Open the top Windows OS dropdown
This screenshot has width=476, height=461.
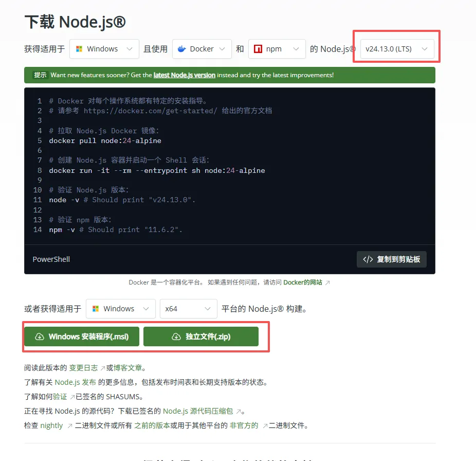click(x=104, y=49)
